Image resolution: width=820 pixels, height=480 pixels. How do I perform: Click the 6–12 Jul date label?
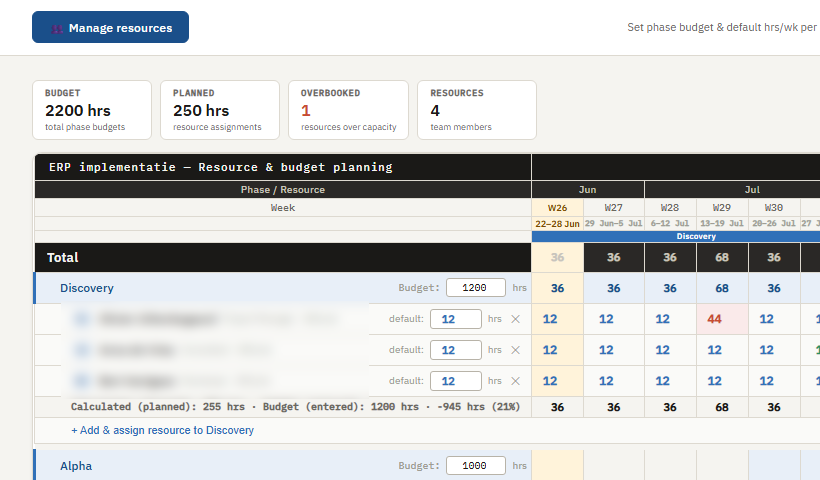click(x=670, y=223)
